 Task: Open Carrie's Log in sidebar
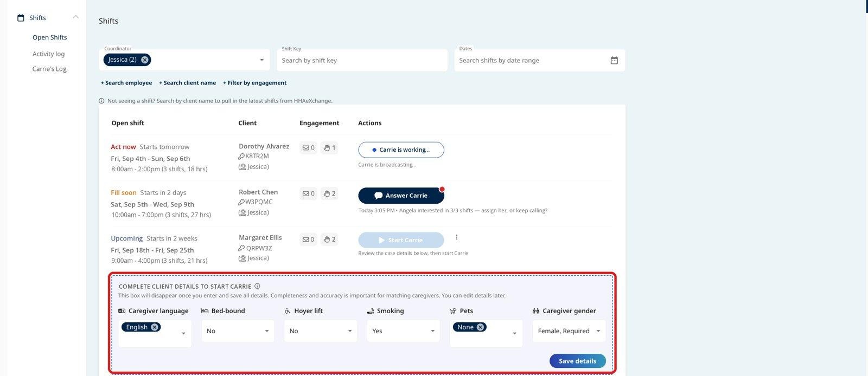49,69
